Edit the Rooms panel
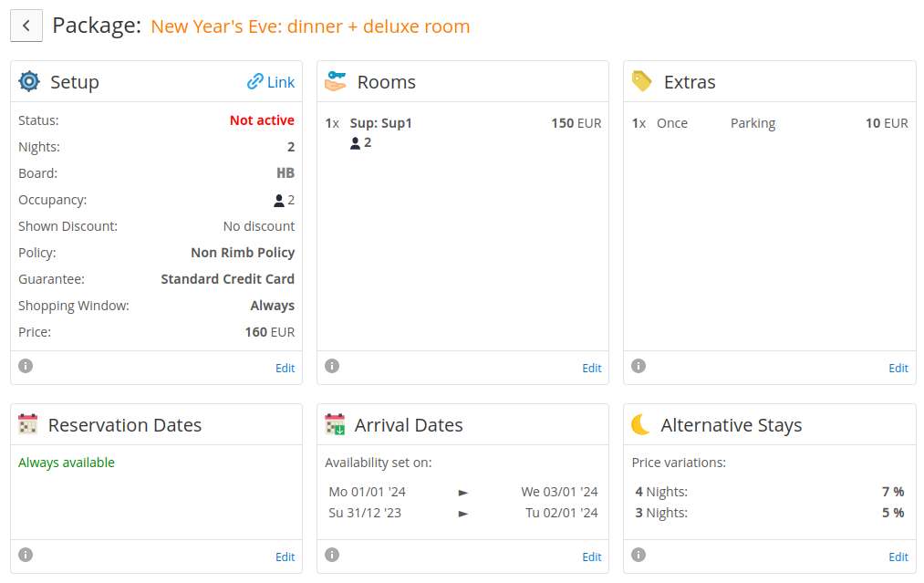Screen dimensions: 924x583 (x=592, y=368)
